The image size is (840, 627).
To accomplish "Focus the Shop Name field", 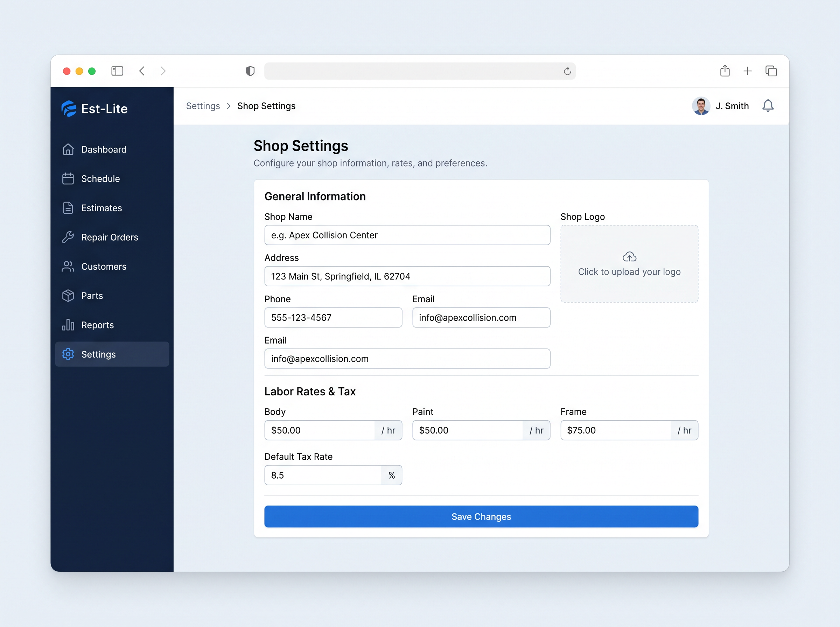I will (407, 235).
